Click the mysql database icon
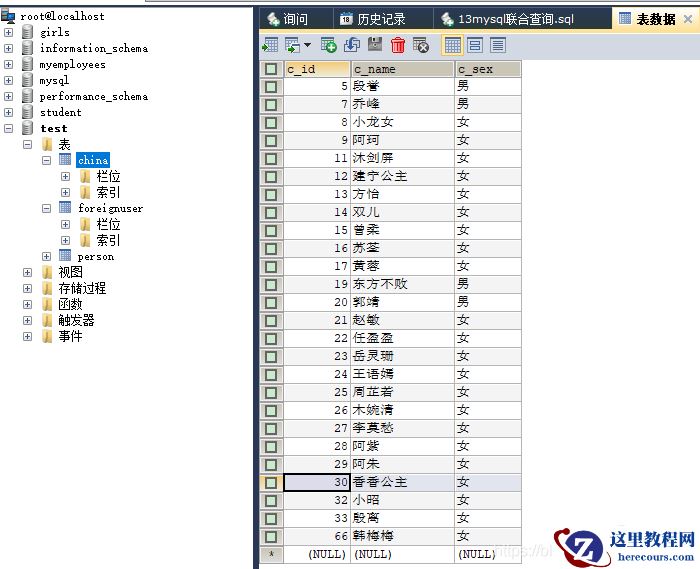Image resolution: width=700 pixels, height=569 pixels. (28, 80)
